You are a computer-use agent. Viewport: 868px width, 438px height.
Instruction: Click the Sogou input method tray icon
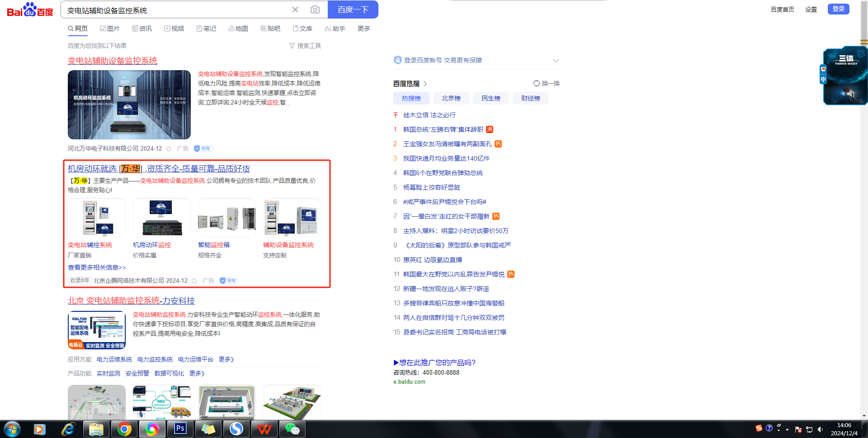point(759,428)
